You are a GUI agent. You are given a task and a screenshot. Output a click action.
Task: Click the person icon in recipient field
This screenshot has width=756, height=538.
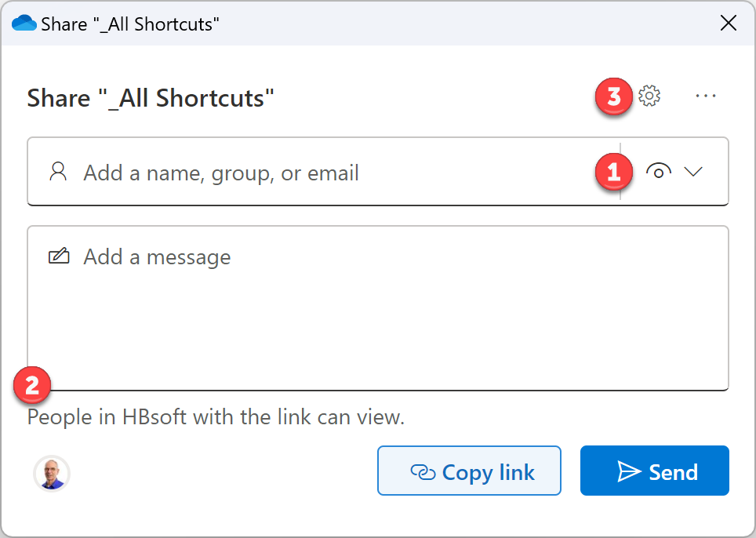(58, 172)
